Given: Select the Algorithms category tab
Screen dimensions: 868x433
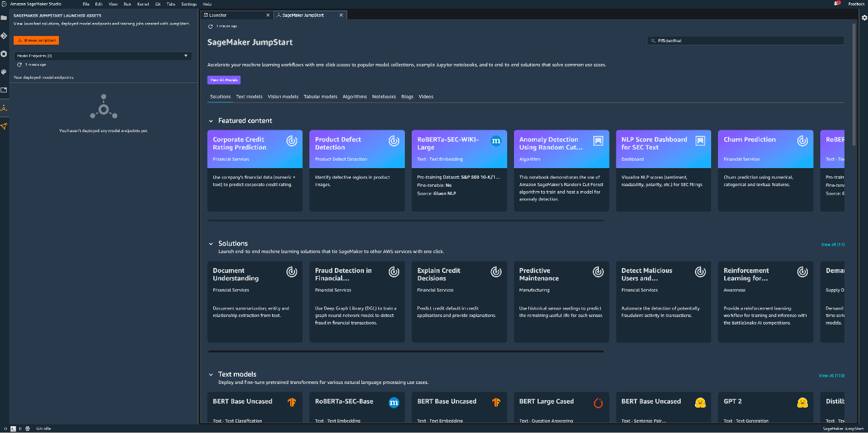Looking at the screenshot, I should click(355, 97).
